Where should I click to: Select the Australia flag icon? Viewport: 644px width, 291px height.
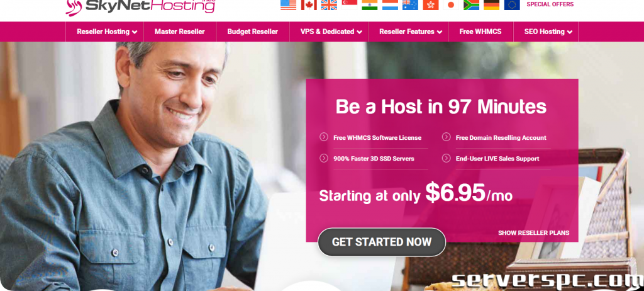(410, 4)
